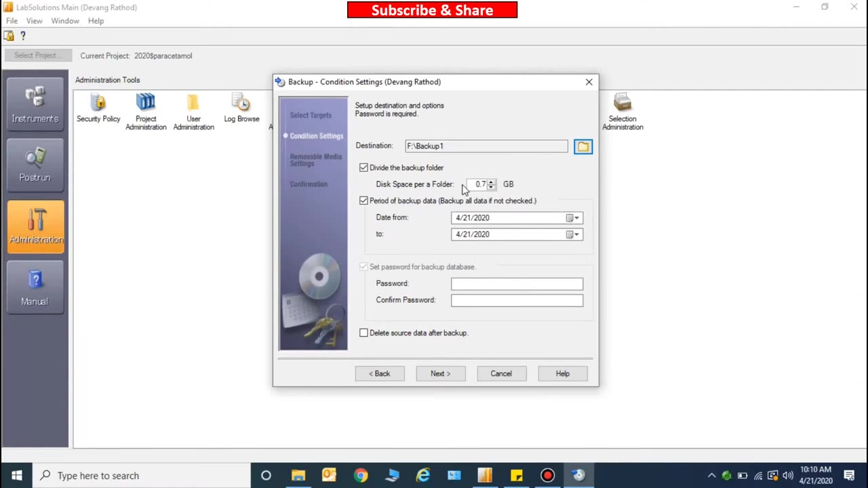Launch Google Chrome from taskbar

[x=360, y=475]
